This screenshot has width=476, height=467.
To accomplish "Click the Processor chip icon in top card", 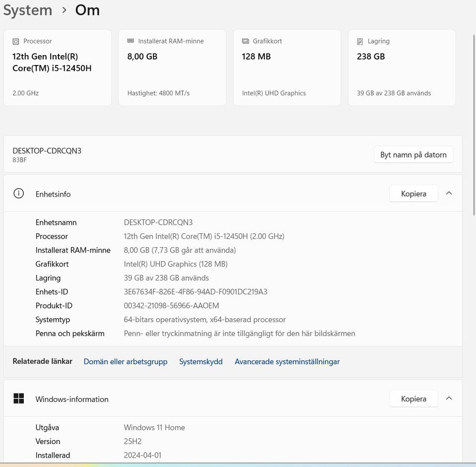I will pyautogui.click(x=16, y=42).
